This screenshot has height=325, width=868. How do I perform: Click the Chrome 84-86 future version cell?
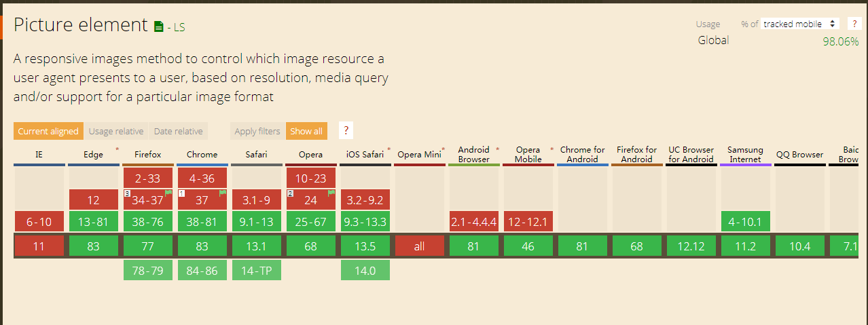coord(202,271)
